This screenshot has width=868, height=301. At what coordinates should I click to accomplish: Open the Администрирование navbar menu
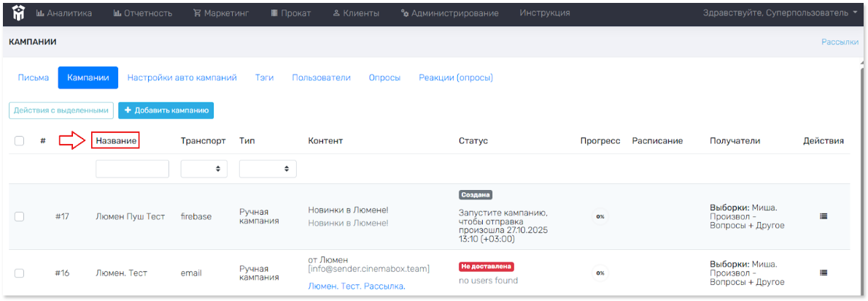click(x=449, y=13)
